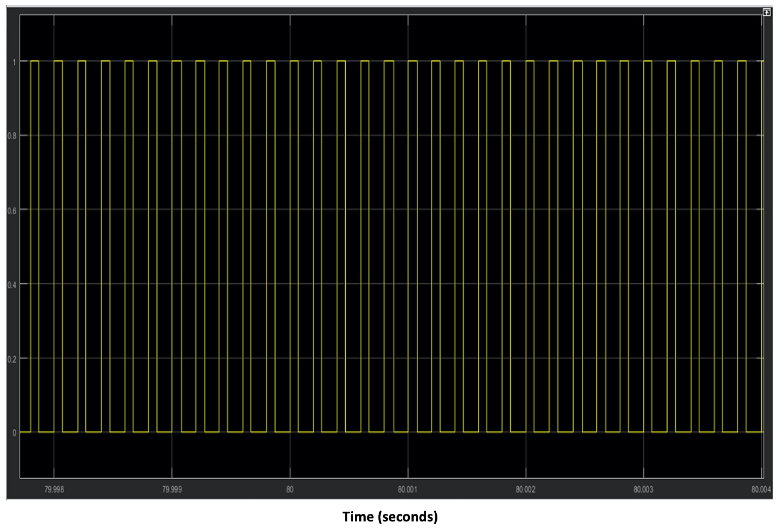Click the first yellow pulse top edge
Image resolution: width=778 pixels, height=532 pixels.
[x=34, y=61]
